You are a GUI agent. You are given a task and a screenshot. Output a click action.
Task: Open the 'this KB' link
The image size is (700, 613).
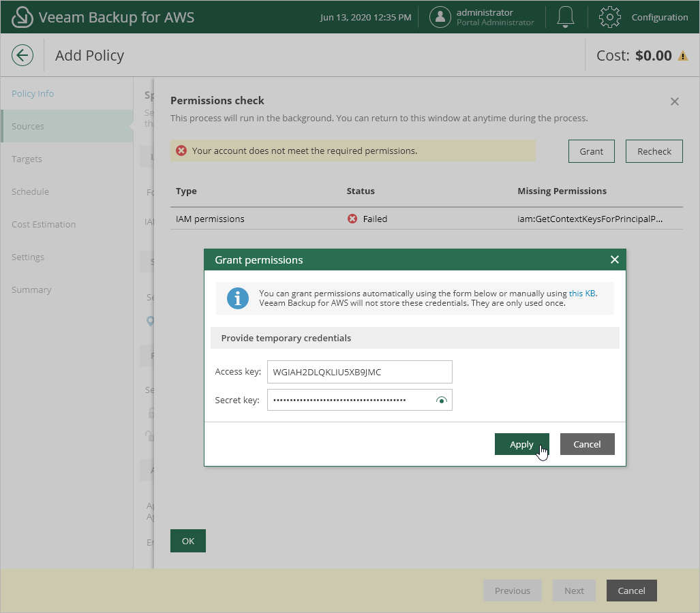click(582, 294)
